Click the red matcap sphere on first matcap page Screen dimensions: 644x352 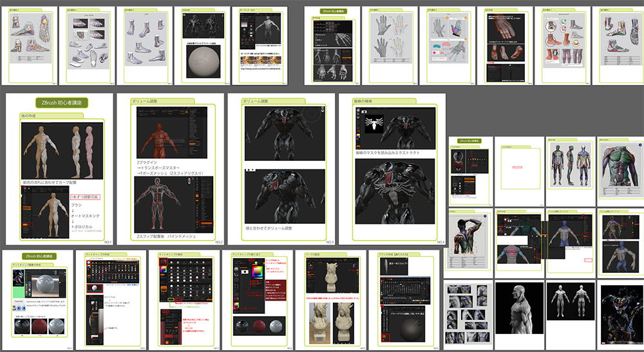(x=40, y=326)
